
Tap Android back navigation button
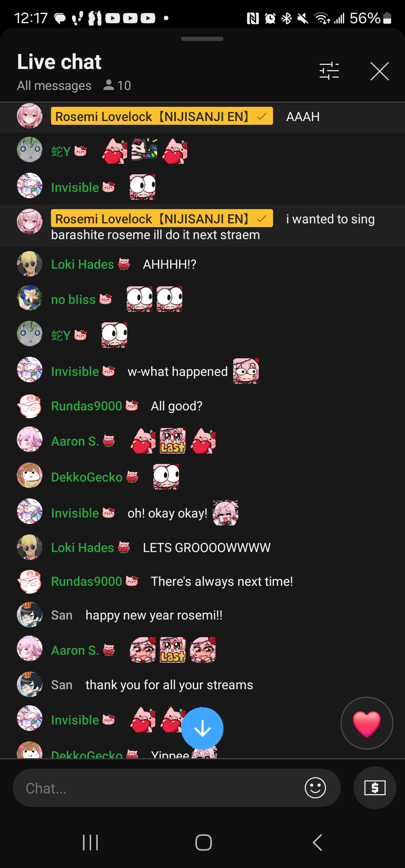317,843
